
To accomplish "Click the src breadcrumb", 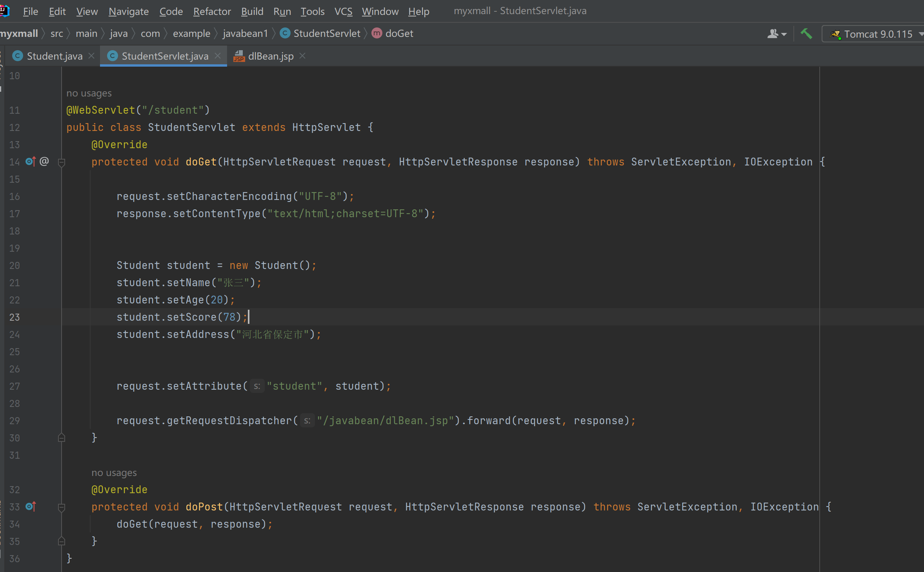I will tap(57, 33).
